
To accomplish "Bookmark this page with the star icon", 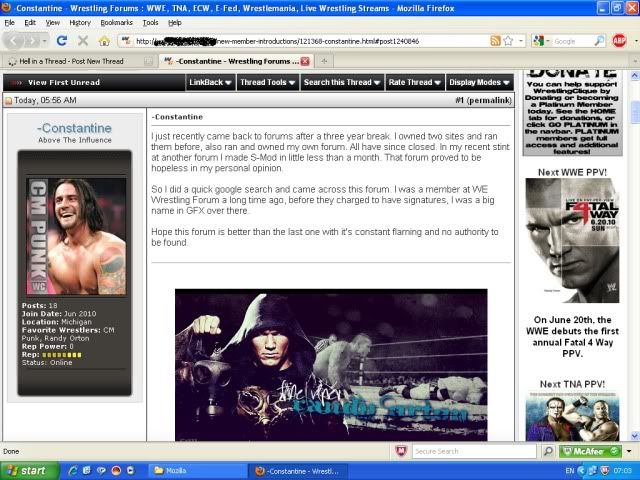I will (x=508, y=40).
